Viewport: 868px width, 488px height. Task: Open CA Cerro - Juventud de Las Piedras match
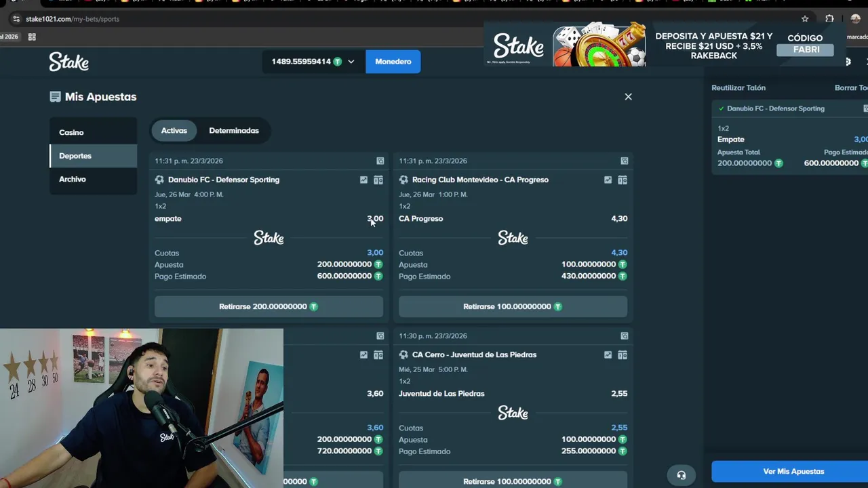(x=474, y=354)
